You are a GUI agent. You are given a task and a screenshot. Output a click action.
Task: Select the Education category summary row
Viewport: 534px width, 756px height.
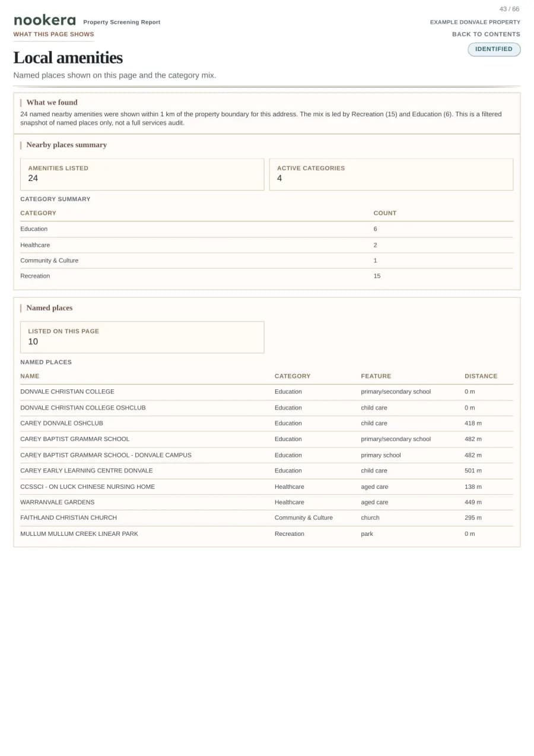pyautogui.click(x=266, y=229)
